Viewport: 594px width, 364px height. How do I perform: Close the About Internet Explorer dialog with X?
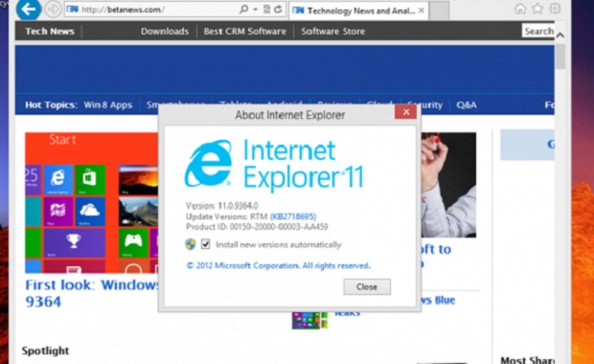406,112
